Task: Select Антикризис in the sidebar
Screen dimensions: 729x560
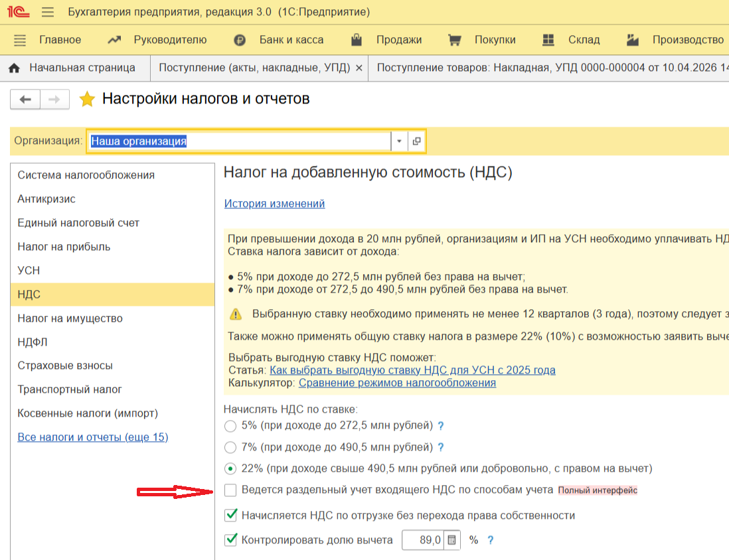Action: click(112, 199)
